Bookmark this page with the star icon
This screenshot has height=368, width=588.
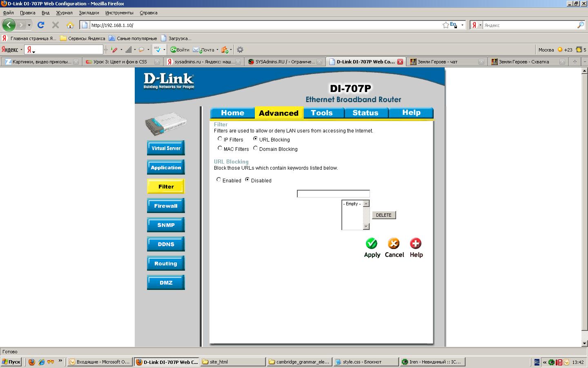tap(445, 25)
